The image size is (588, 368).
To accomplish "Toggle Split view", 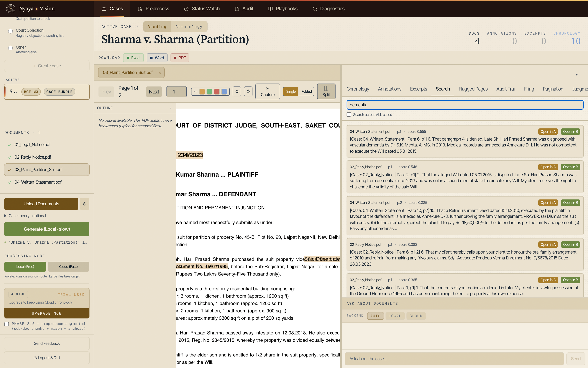I will (326, 91).
